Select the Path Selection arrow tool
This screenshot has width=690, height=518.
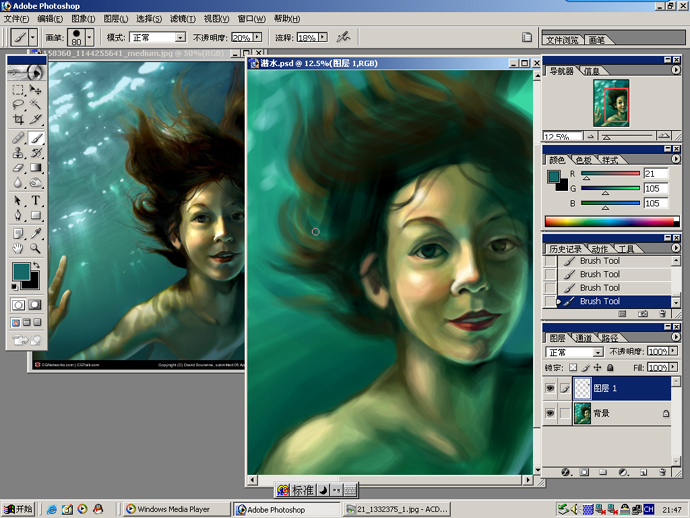click(18, 201)
